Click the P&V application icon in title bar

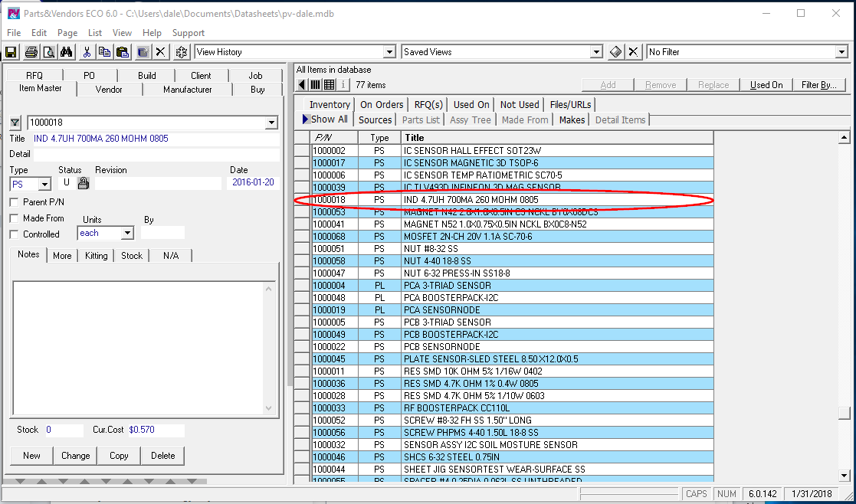pos(13,14)
